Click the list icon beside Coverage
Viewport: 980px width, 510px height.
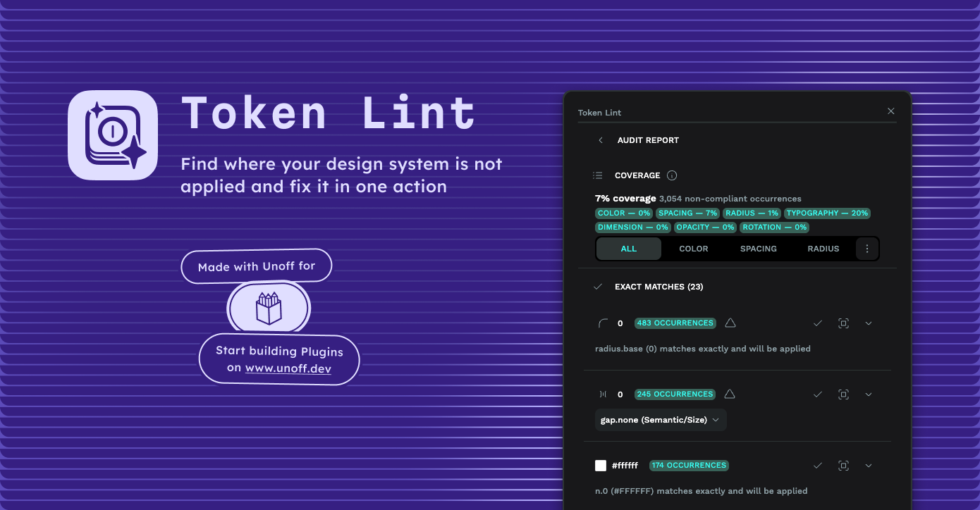(598, 175)
